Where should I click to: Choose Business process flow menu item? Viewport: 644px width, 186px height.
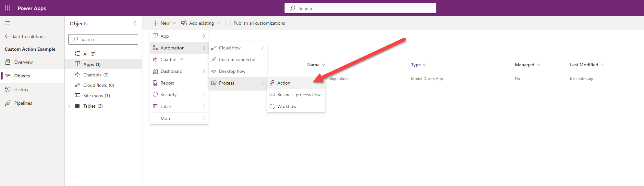point(299,95)
